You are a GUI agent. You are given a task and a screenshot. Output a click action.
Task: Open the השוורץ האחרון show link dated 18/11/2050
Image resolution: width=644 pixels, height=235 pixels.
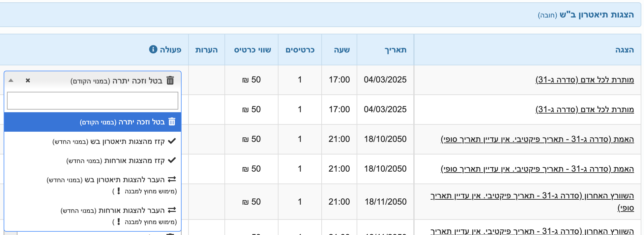coord(532,202)
